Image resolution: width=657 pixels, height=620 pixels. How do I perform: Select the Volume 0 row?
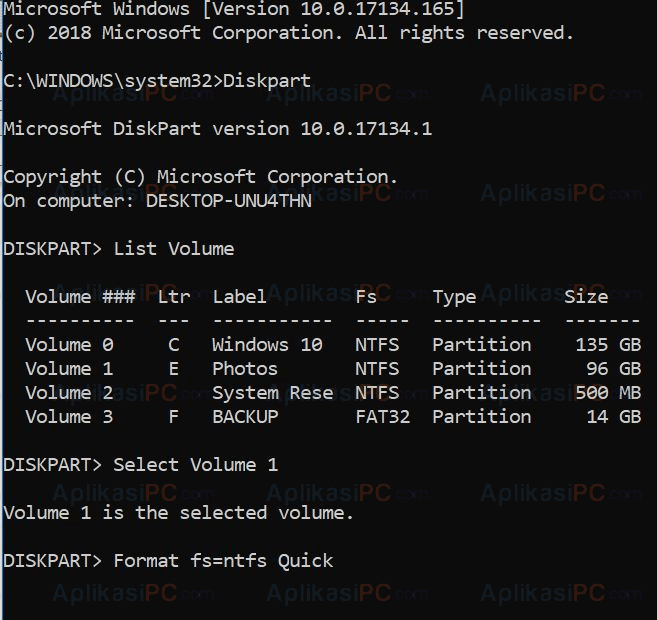coord(333,345)
